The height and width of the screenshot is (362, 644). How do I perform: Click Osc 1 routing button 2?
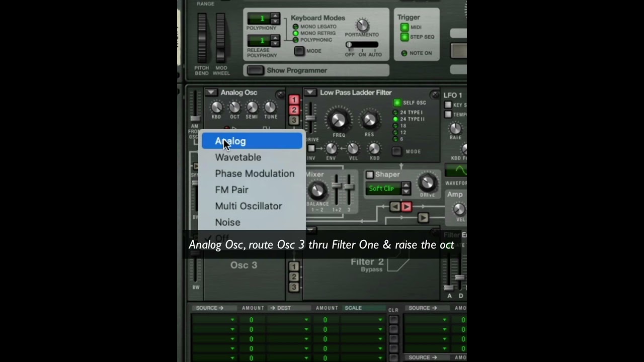tap(294, 110)
